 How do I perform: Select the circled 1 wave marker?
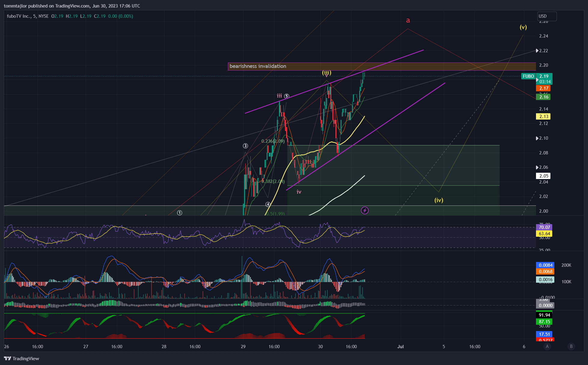tap(179, 213)
